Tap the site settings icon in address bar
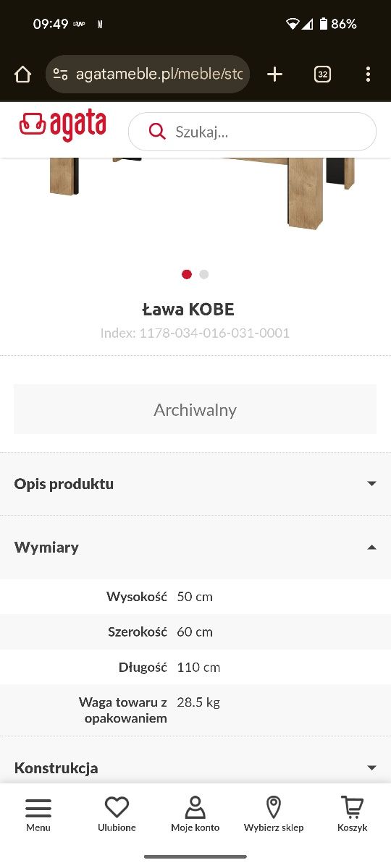Screen dimensions: 391x868 coord(61,75)
